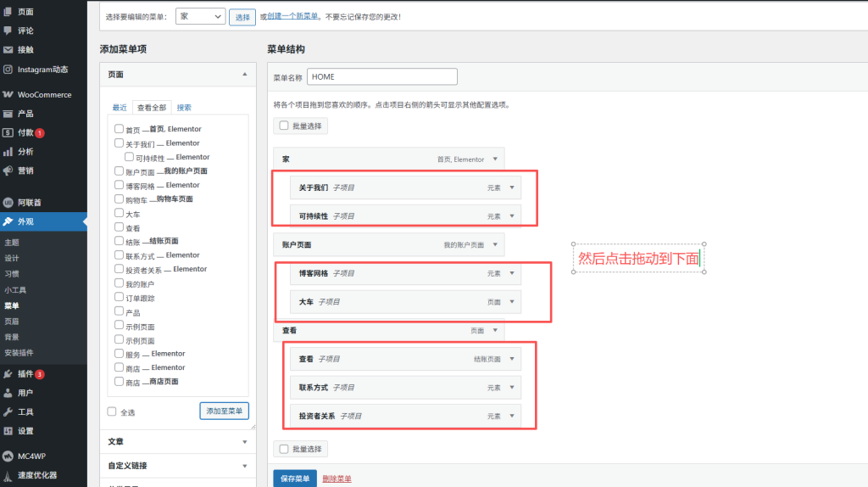
Task: Open MC4WP via its sidebar icon
Action: click(x=8, y=456)
